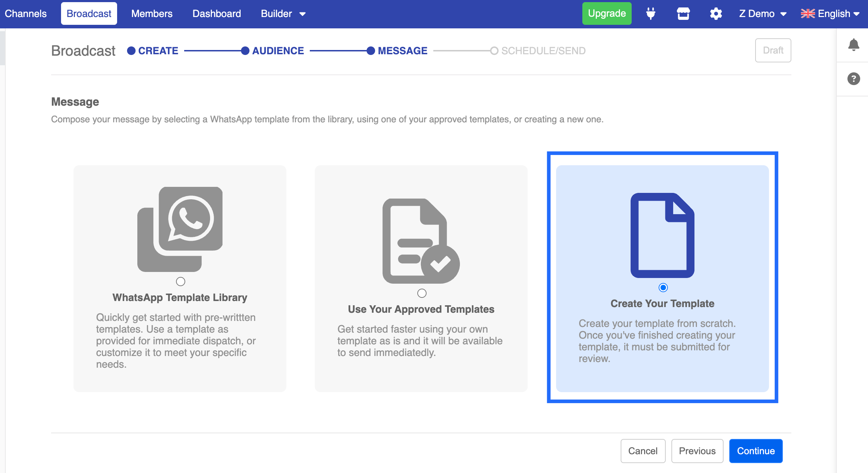Viewport: 868px width, 473px height.
Task: Open the English language dropdown
Action: tap(830, 14)
